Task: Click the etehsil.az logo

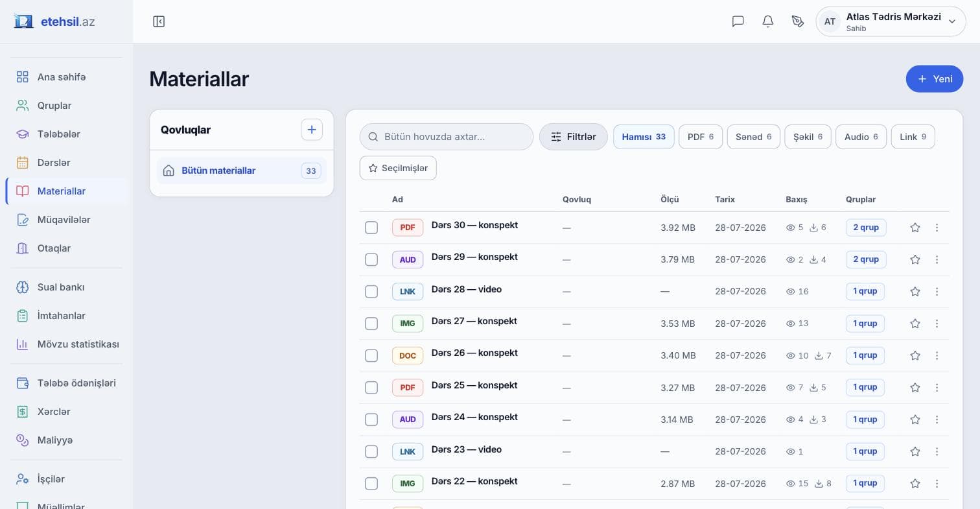Action: click(54, 21)
